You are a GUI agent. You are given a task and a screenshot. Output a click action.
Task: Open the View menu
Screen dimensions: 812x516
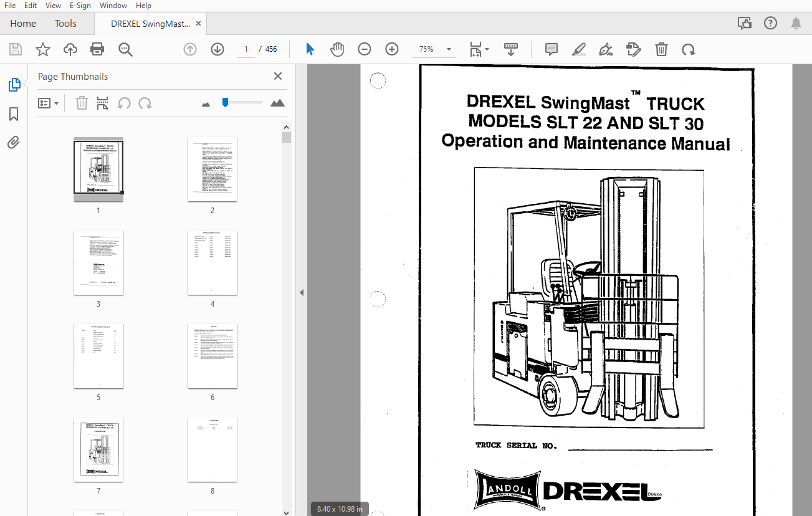point(54,6)
